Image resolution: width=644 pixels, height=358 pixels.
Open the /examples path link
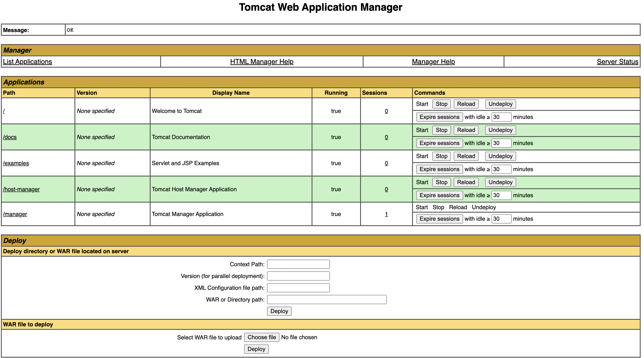click(16, 163)
